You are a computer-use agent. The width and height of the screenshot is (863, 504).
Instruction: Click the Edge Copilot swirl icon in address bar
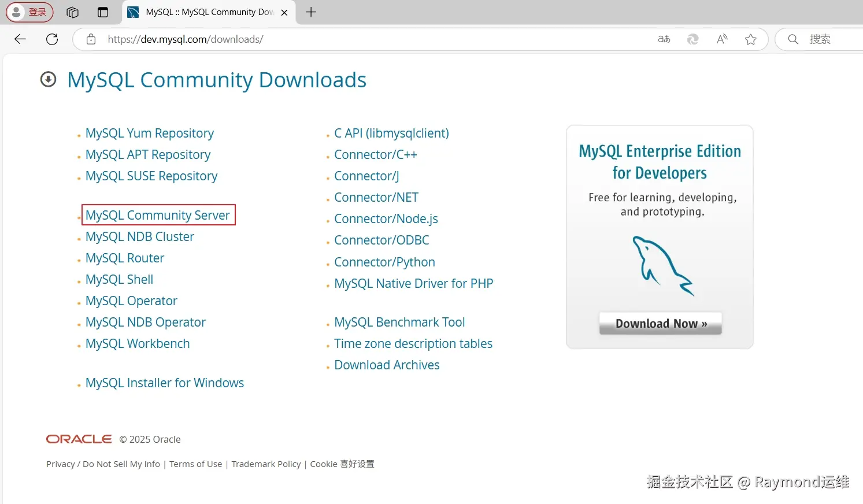coord(692,39)
